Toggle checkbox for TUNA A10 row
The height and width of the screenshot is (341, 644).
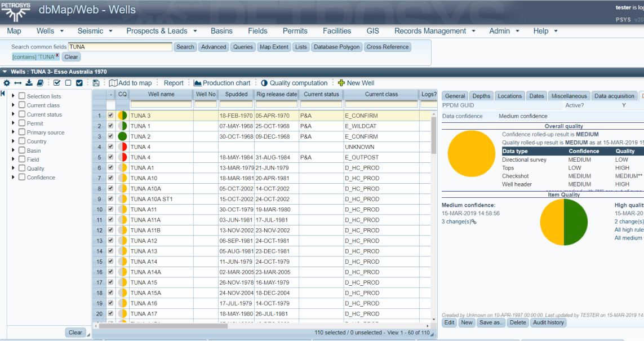coord(110,178)
